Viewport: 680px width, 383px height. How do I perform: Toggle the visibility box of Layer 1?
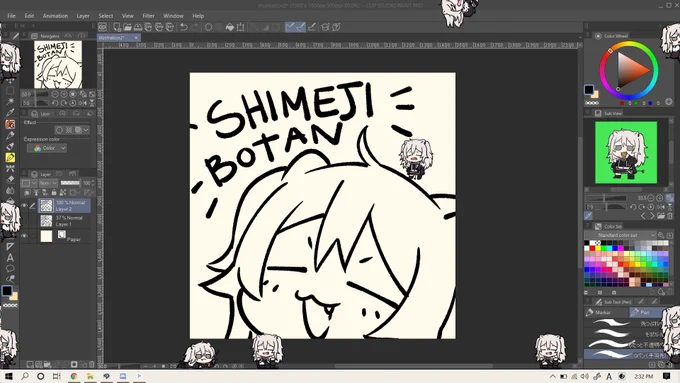click(24, 221)
